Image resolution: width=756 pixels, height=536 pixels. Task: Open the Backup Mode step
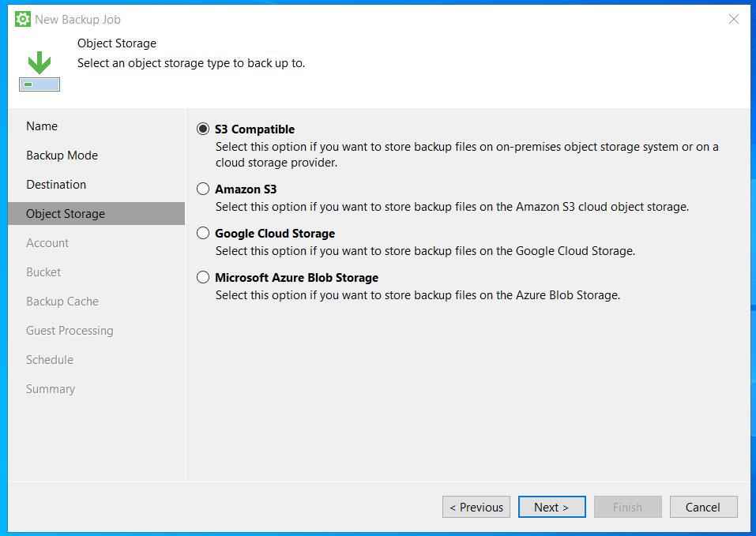pyautogui.click(x=62, y=156)
